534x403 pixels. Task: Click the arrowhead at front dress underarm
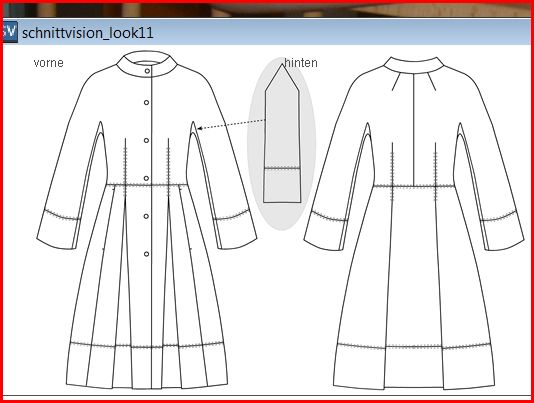pyautogui.click(x=200, y=128)
